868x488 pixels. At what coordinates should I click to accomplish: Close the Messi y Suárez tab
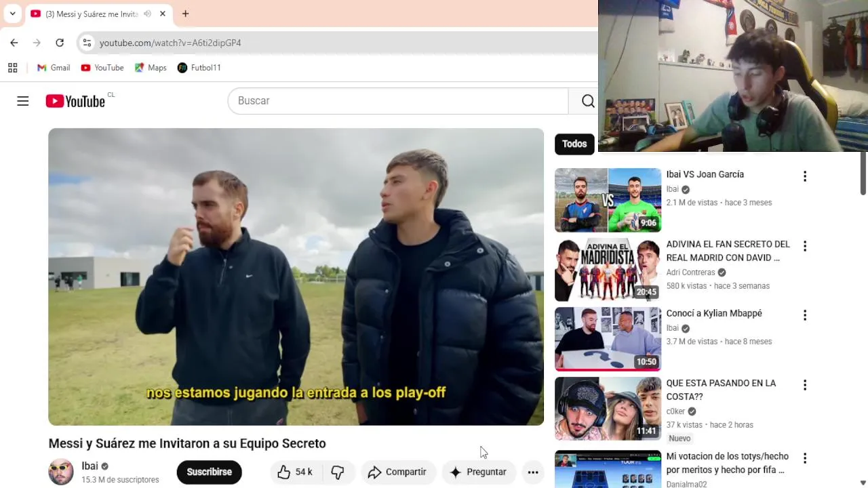point(162,14)
